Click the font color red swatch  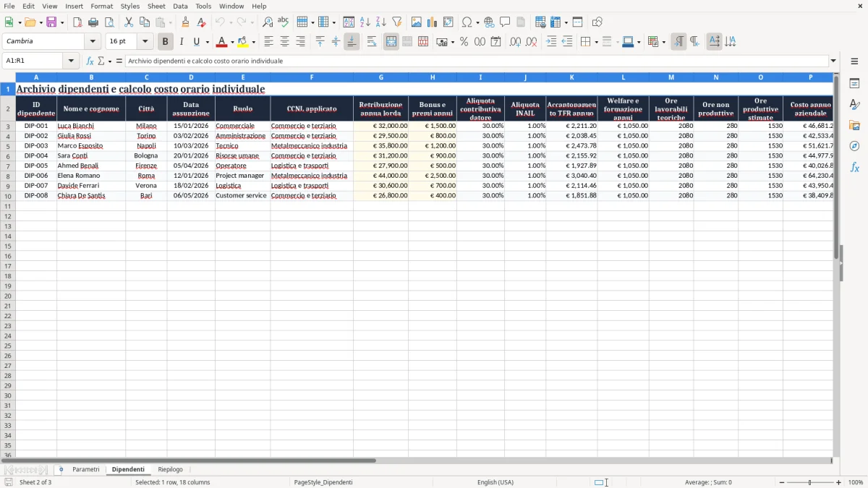(222, 42)
